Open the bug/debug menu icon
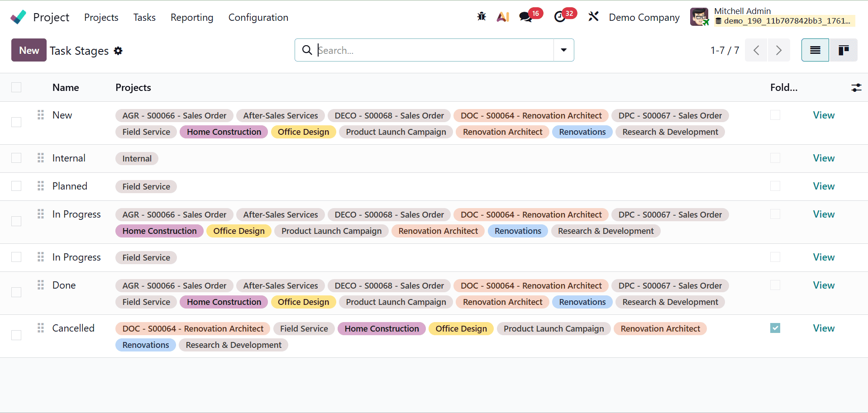 pyautogui.click(x=481, y=16)
